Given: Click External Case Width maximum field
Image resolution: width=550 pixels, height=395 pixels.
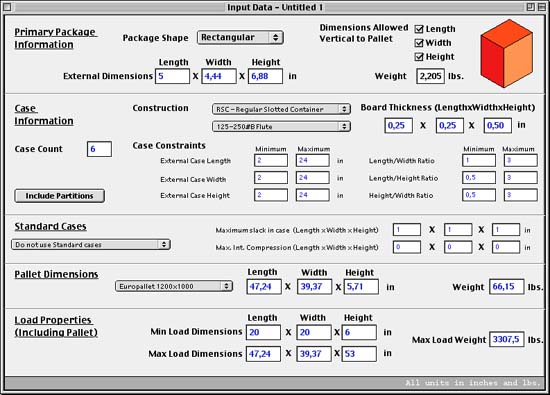Looking at the screenshot, I should (x=313, y=178).
